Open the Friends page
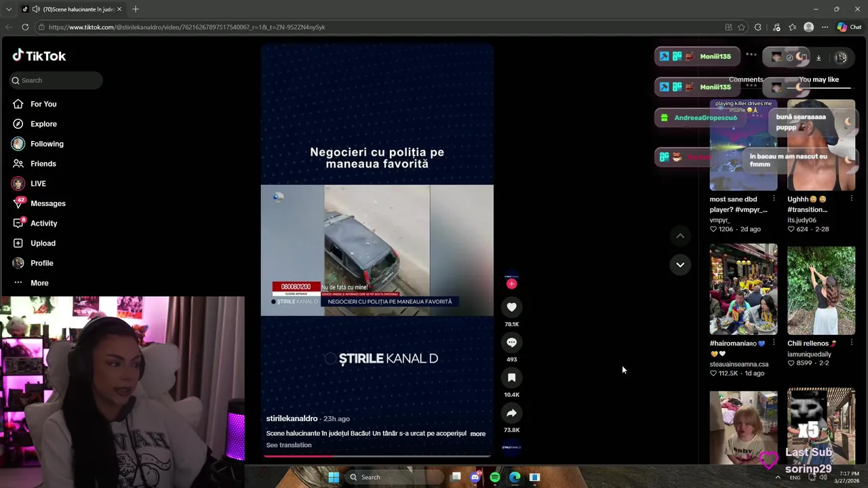 (43, 163)
